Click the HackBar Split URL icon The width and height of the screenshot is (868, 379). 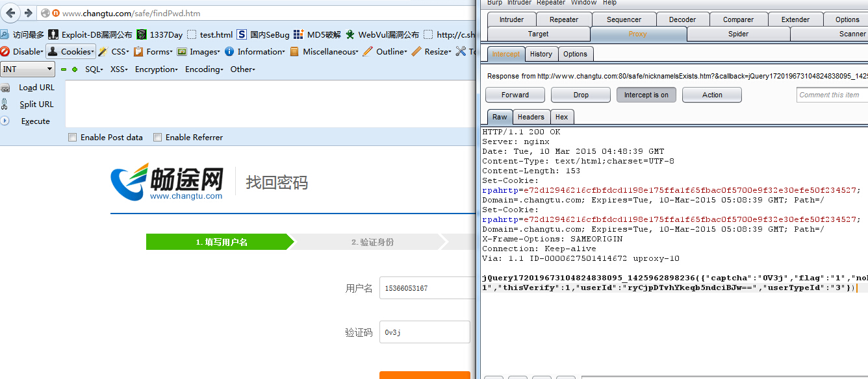(5, 104)
